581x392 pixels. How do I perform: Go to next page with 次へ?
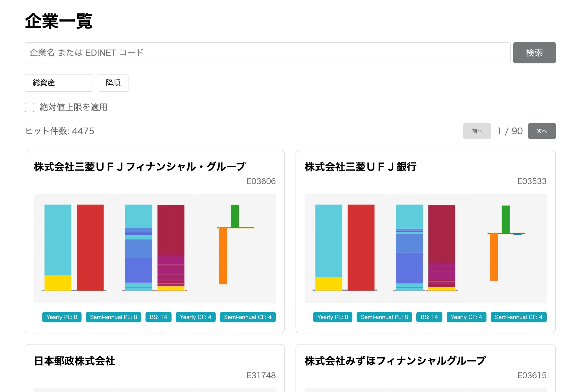coord(542,131)
